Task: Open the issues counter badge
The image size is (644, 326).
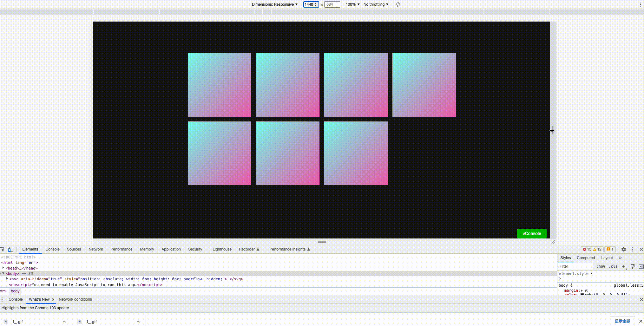Action: (x=610, y=249)
